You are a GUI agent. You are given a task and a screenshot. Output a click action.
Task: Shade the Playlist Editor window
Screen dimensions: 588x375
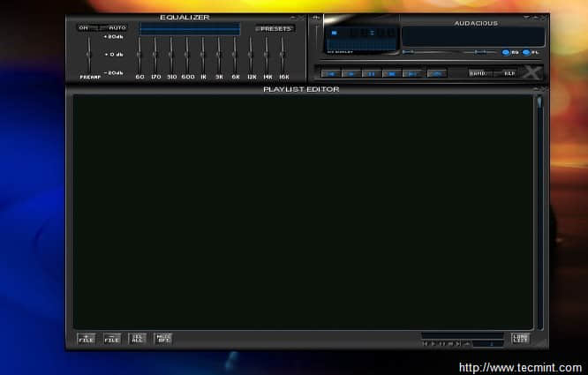click(x=536, y=89)
